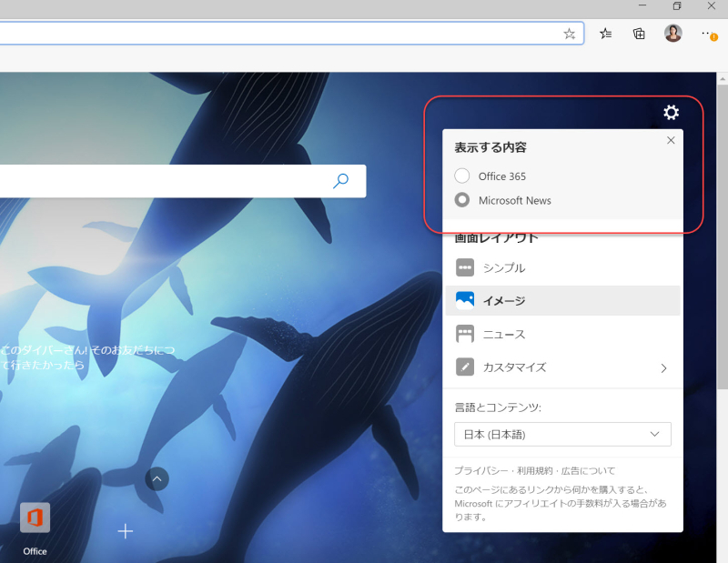Open the 日本 (日本語) language dropdown
Image resolution: width=728 pixels, height=563 pixels.
coord(562,435)
